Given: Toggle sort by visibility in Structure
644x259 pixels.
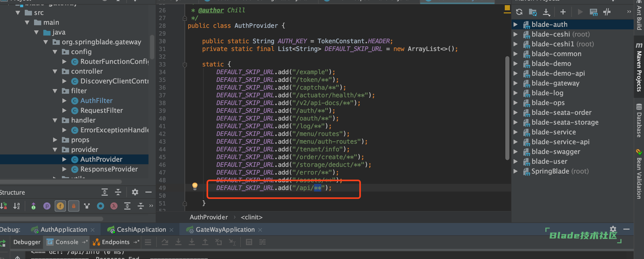Looking at the screenshot, I should (3, 206).
